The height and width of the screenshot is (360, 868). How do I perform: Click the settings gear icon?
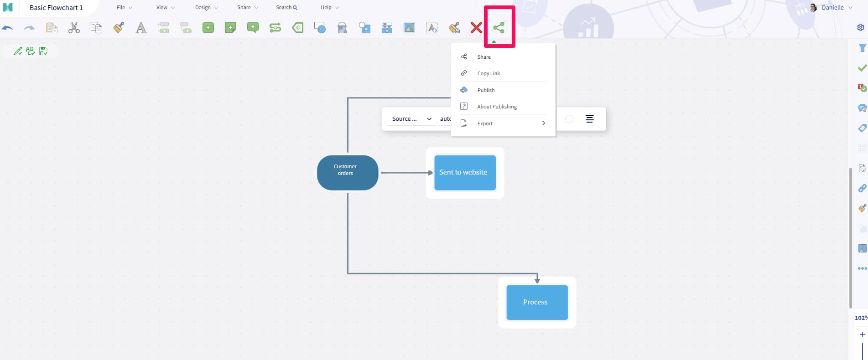click(x=861, y=27)
